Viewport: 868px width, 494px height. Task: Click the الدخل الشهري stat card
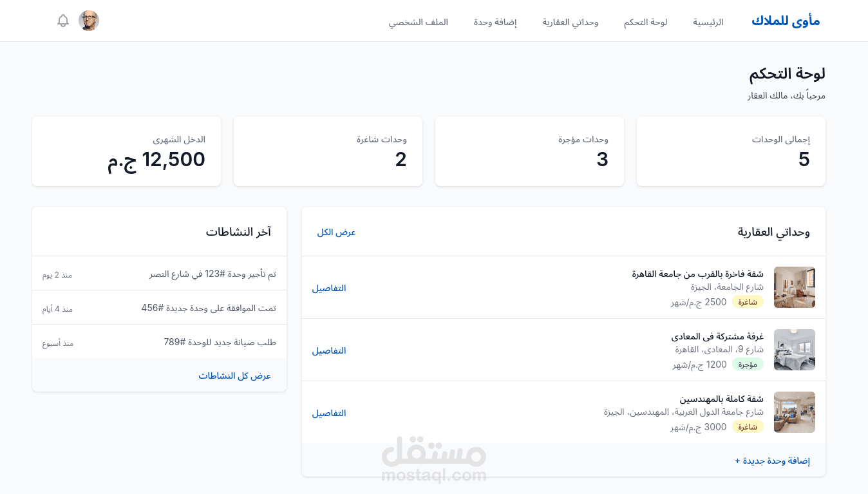click(126, 151)
